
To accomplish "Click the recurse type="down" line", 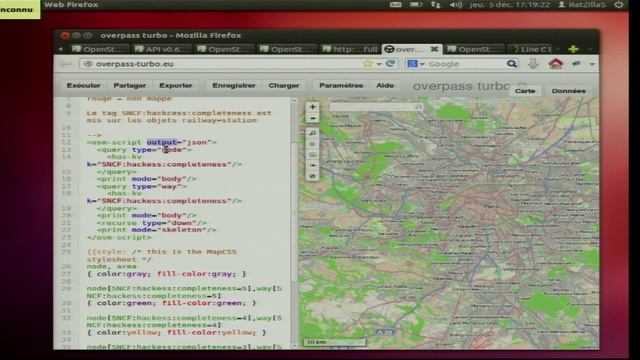I will [x=151, y=222].
